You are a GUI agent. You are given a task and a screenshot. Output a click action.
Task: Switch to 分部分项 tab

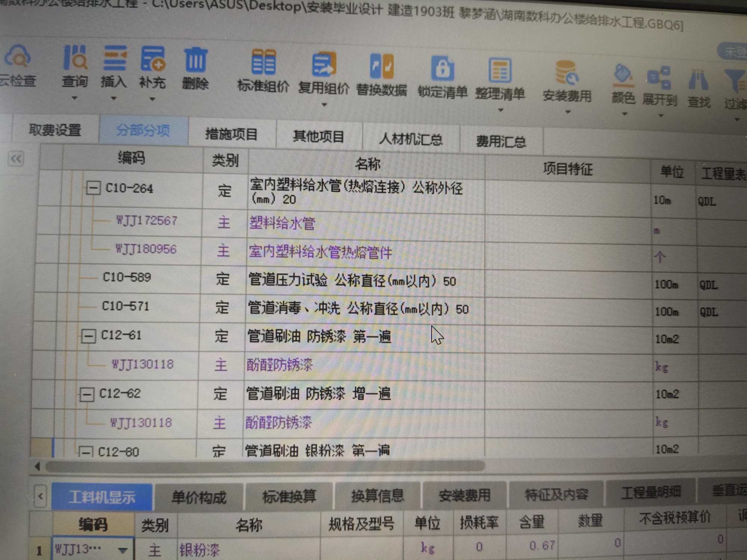click(143, 130)
